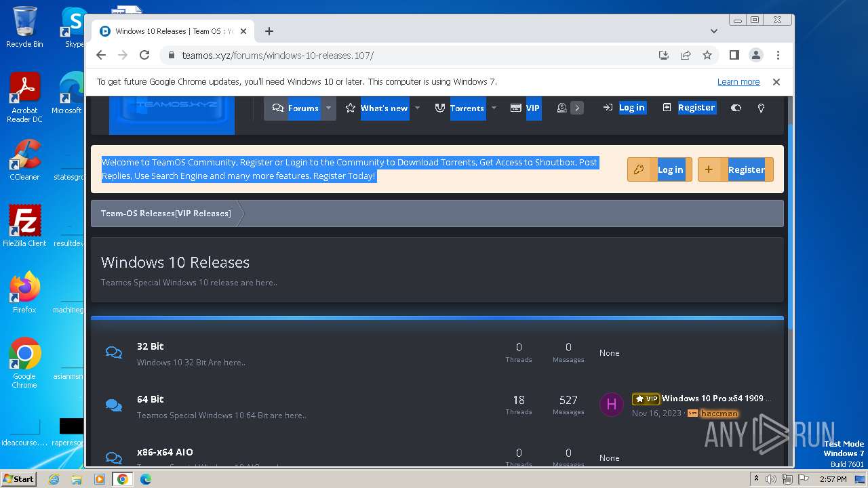Open the Chrome profile avatar
The width and height of the screenshot is (868, 488).
click(755, 55)
